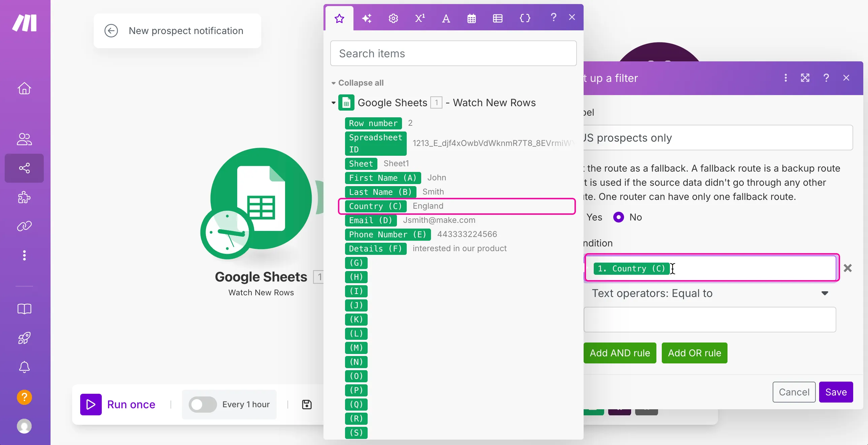Image resolution: width=868 pixels, height=445 pixels.
Task: Click Add AND rule button
Action: click(x=620, y=353)
